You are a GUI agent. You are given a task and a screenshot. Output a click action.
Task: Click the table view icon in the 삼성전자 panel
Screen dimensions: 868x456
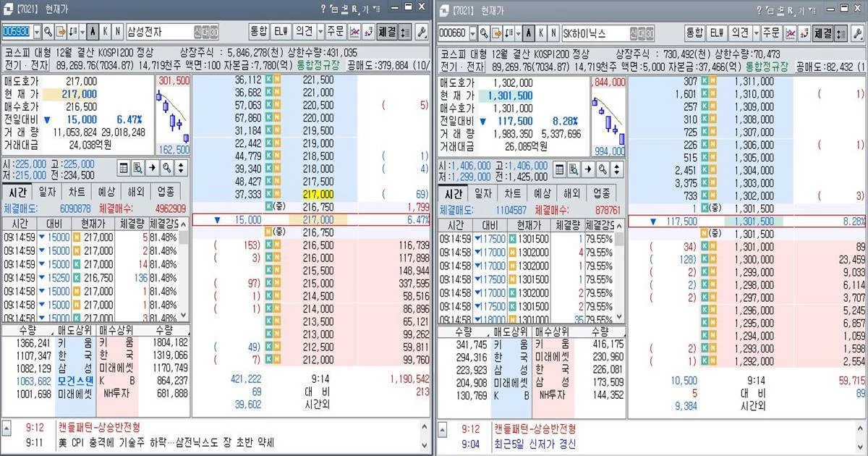coord(124,168)
